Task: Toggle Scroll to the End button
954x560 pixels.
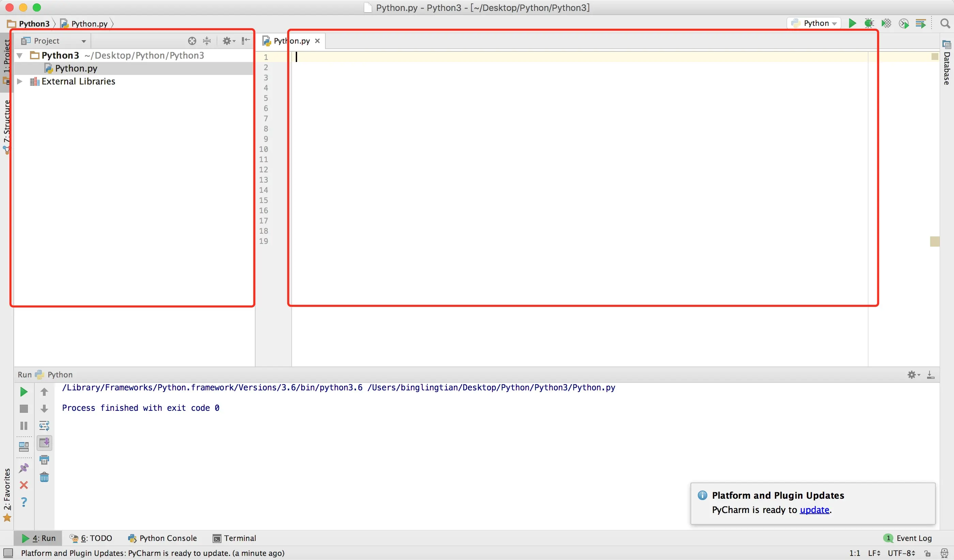Action: coord(44,443)
